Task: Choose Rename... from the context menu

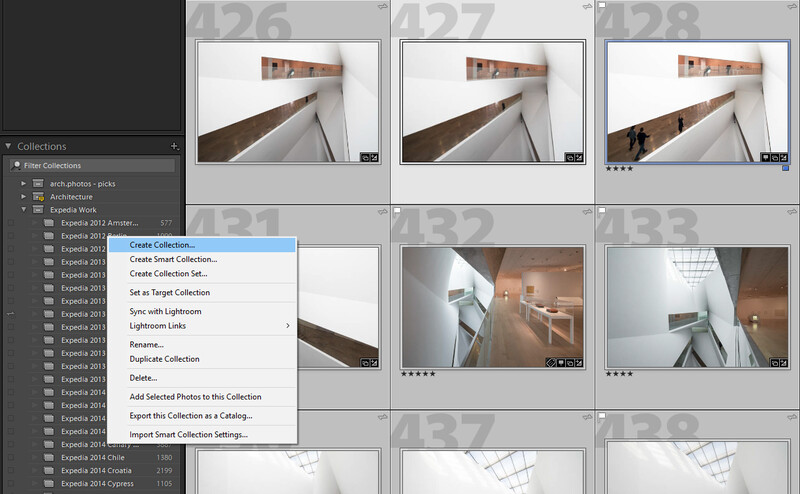Action: click(x=202, y=344)
